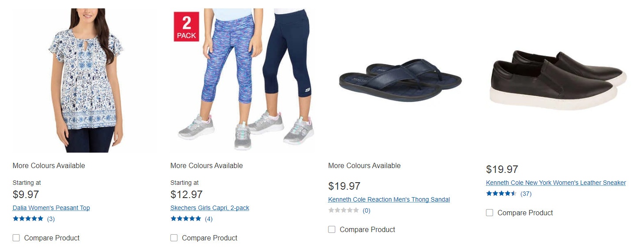
Task: Check Compare Product for Dalia Peasant Top
Action: [16, 238]
